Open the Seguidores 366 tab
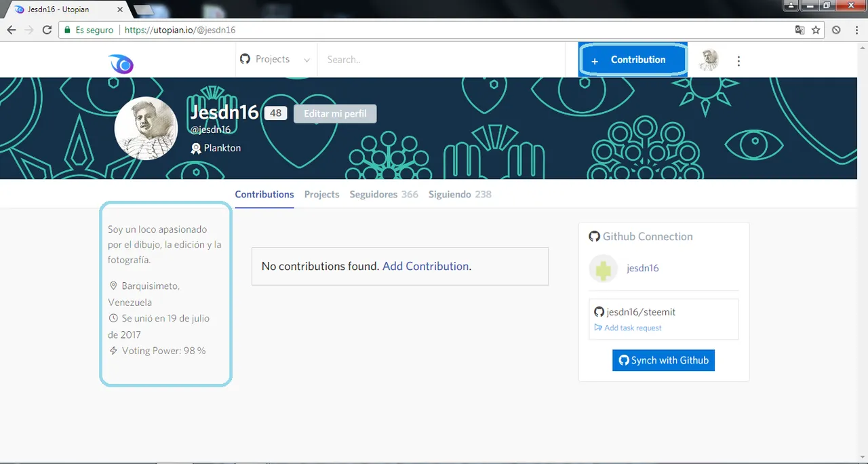 point(384,194)
